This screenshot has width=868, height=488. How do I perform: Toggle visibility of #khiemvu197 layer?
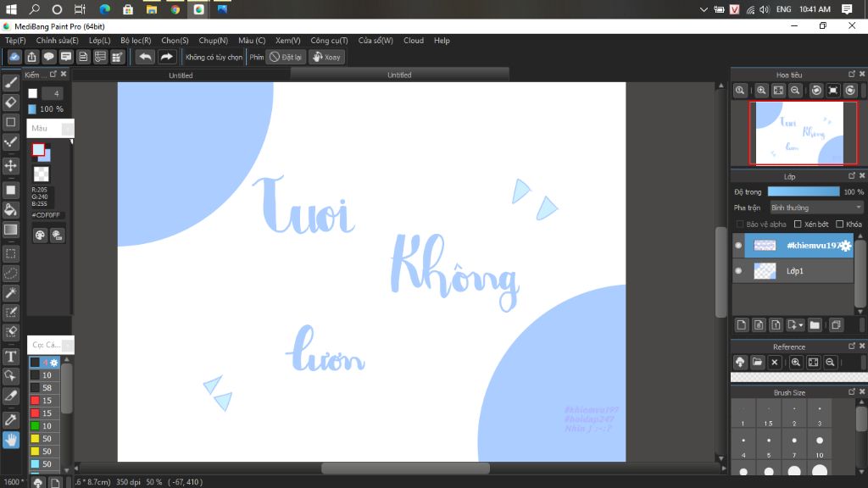(738, 245)
